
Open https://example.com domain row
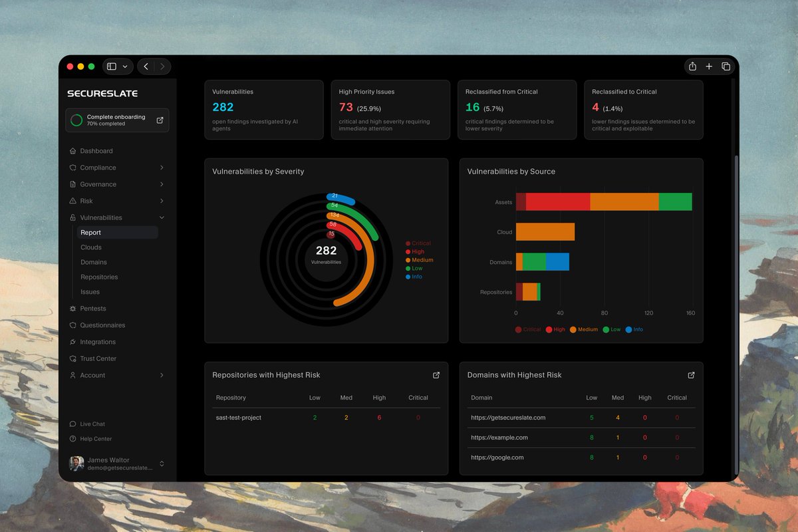[581, 438]
